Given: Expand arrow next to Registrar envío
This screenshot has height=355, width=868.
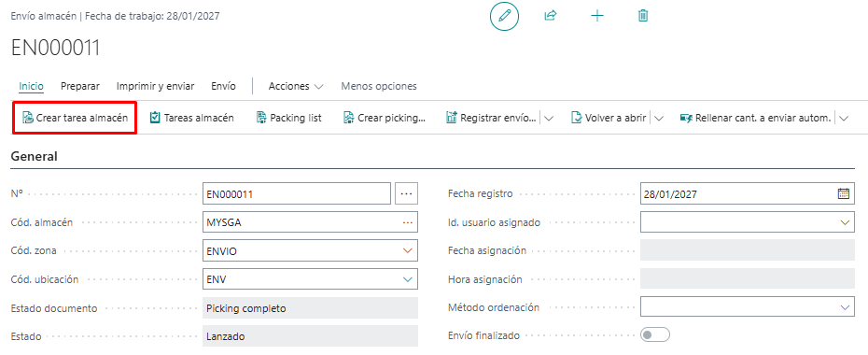Looking at the screenshot, I should click(x=549, y=118).
